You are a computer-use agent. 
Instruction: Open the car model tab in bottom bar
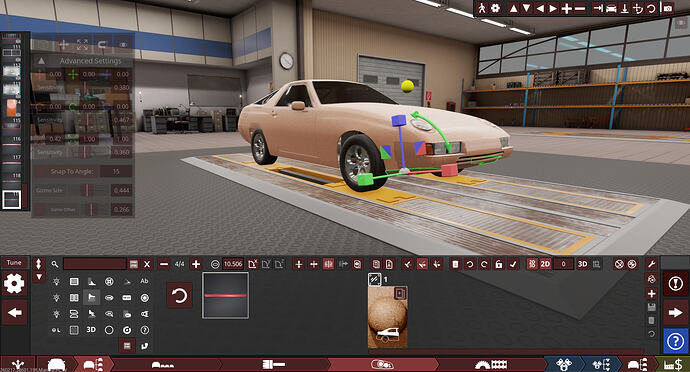(x=56, y=365)
